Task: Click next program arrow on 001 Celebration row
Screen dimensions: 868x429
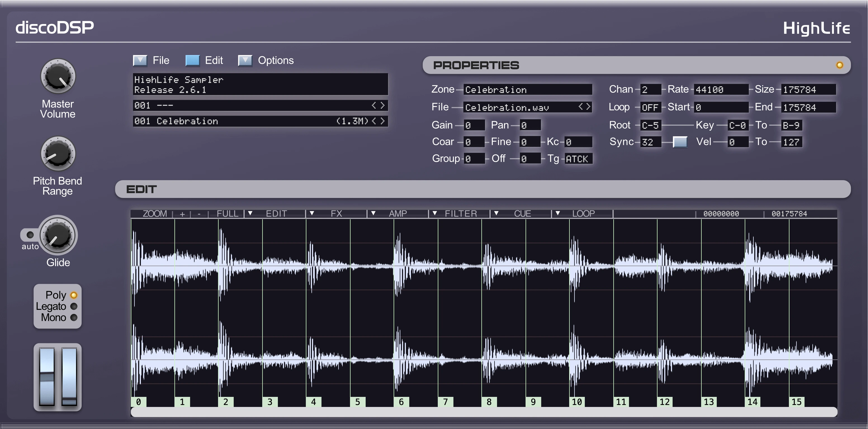Action: click(383, 121)
